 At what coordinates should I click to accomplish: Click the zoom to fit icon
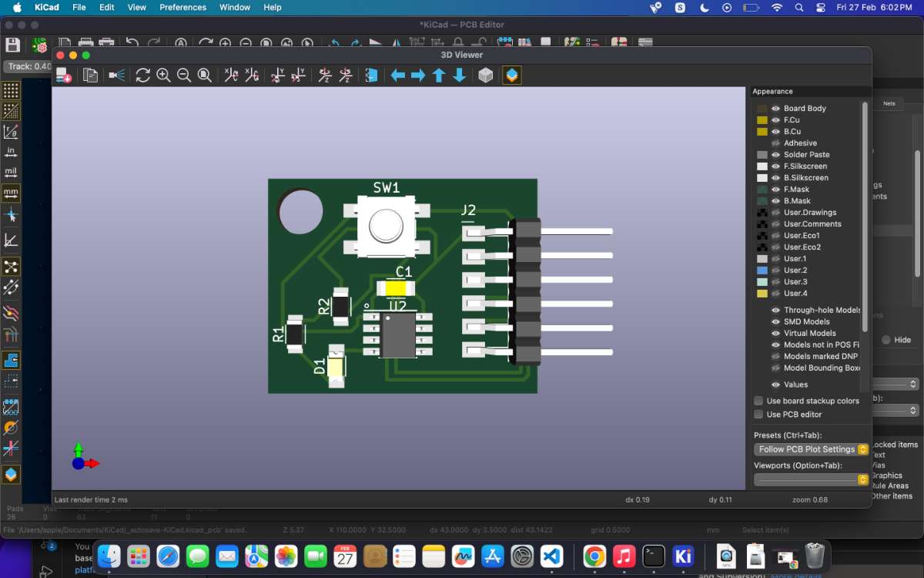coord(205,76)
